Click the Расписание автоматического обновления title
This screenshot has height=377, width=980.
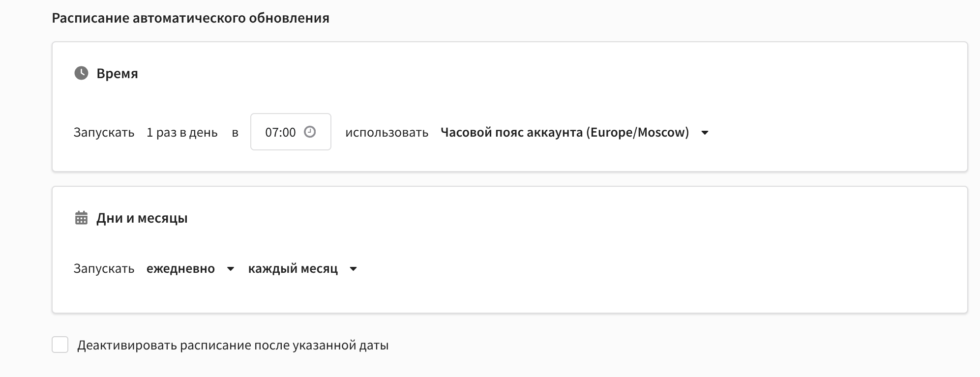click(x=190, y=18)
